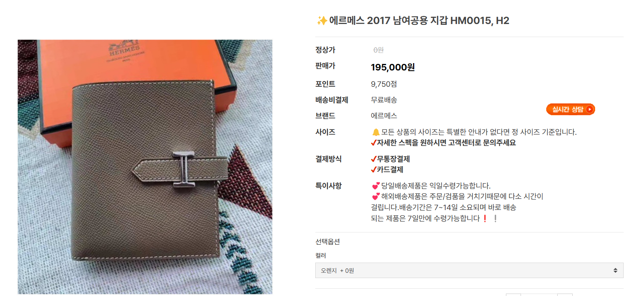Open live chat via 실시간 상담 button
Image resolution: width=644 pixels, height=296 pixels.
coord(571,109)
